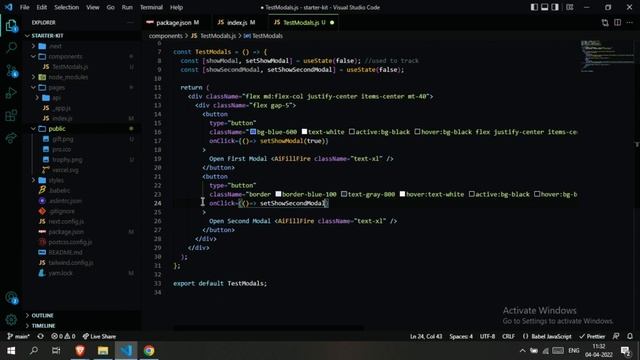Click Spaces: 4 indentation setting
This screenshot has height=360, width=640.
pos(461,336)
